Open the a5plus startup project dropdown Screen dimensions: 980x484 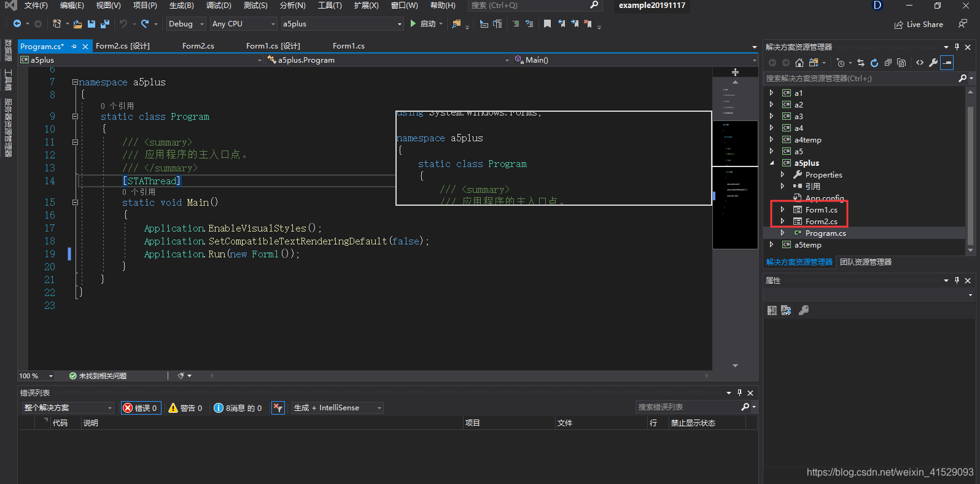tap(342, 24)
